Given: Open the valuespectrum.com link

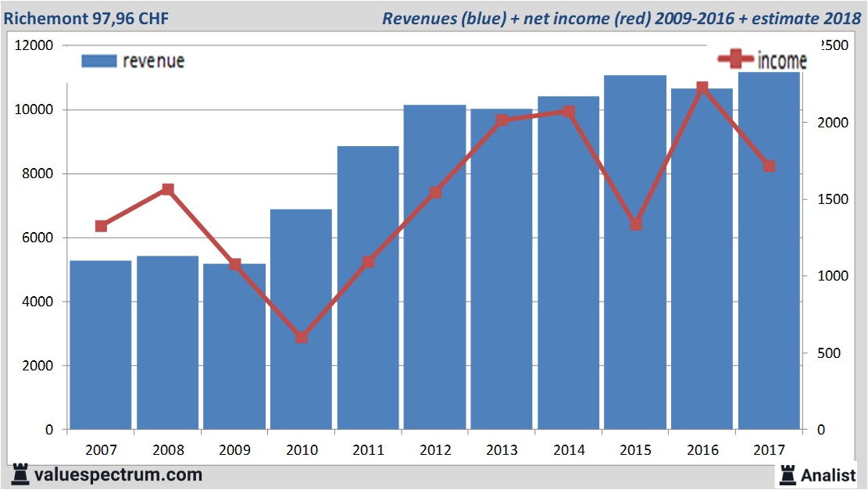Looking at the screenshot, I should [118, 474].
